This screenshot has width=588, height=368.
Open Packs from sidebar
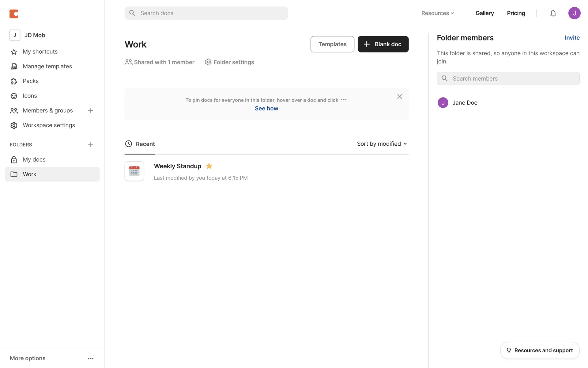click(x=31, y=81)
